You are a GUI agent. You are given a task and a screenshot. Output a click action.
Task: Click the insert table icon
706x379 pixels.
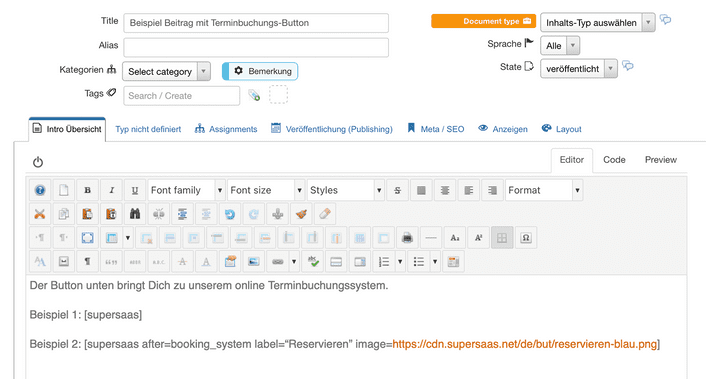111,238
